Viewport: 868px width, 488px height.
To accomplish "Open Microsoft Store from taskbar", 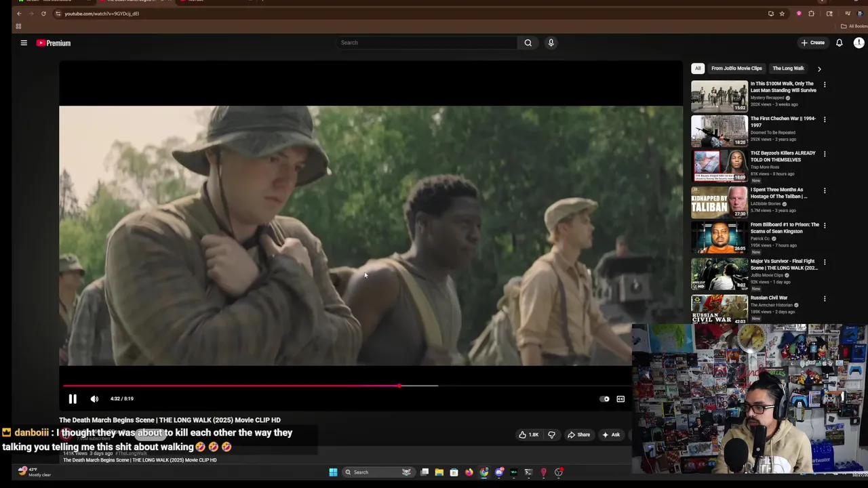I will (x=454, y=472).
